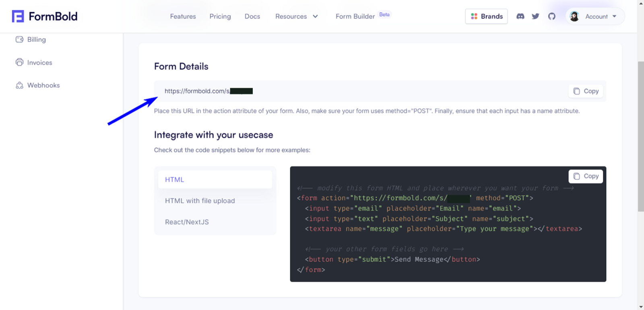Open the Twitter icon link
This screenshot has height=310, width=644.
coord(535,17)
